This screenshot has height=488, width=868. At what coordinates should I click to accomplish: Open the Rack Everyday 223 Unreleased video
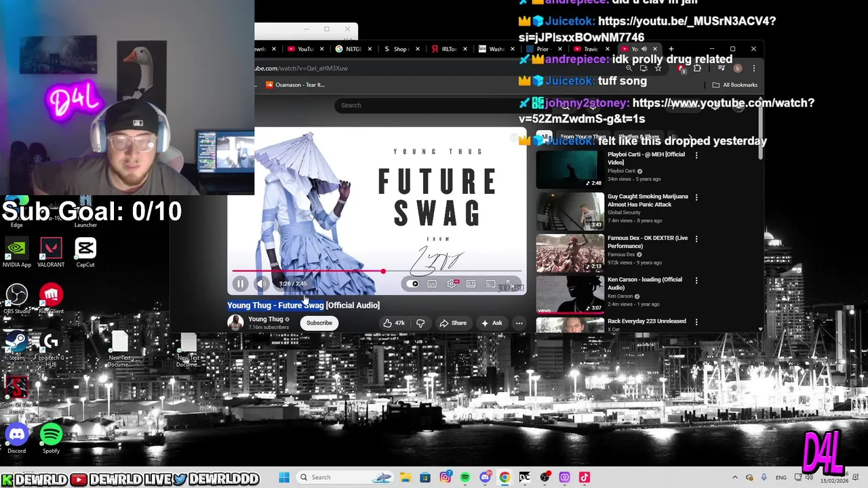click(x=646, y=321)
